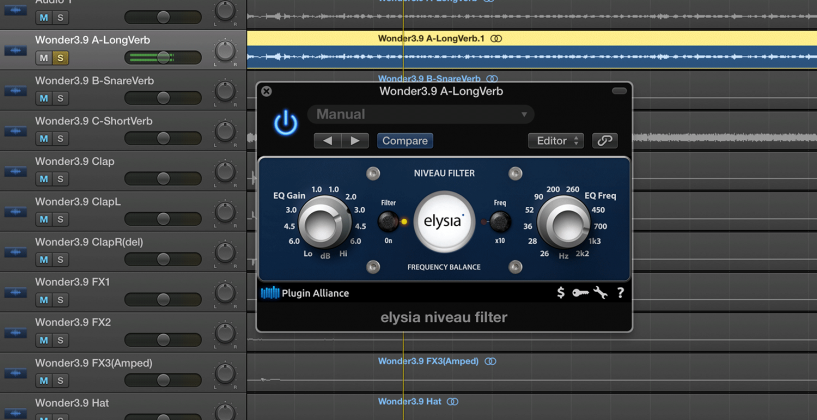Click the Wonder3.9 FX2 pan knob
Screen dimensions: 817x420
point(225,333)
